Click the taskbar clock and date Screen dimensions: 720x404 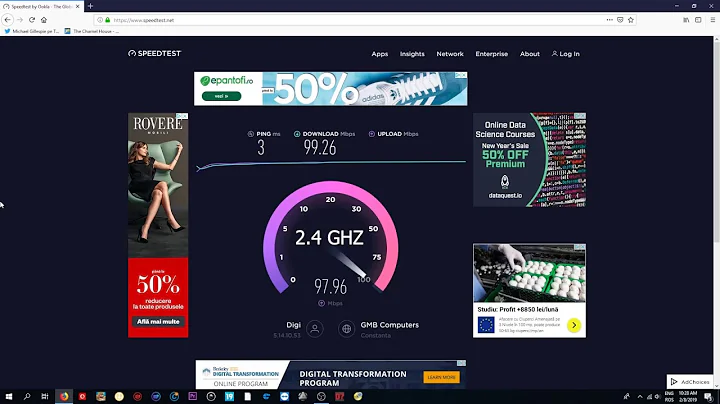(688, 397)
